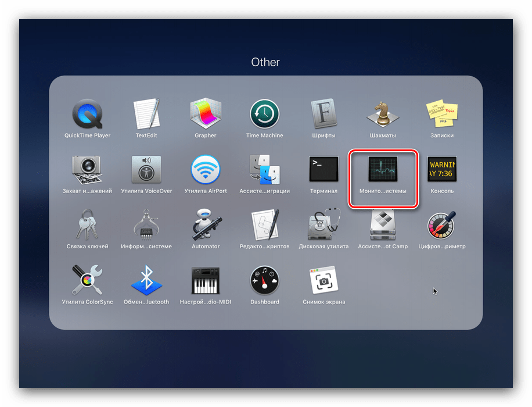Launch the Терминал app

[x=323, y=169]
